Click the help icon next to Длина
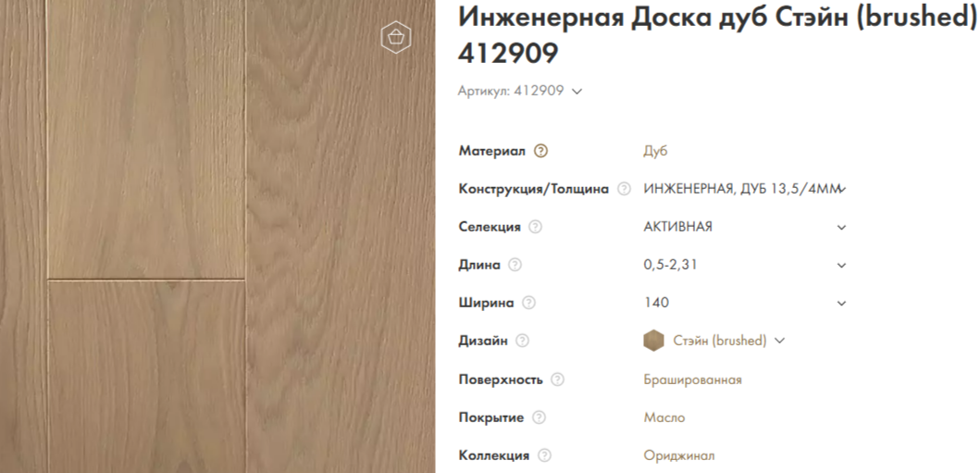The image size is (980, 473). click(515, 265)
